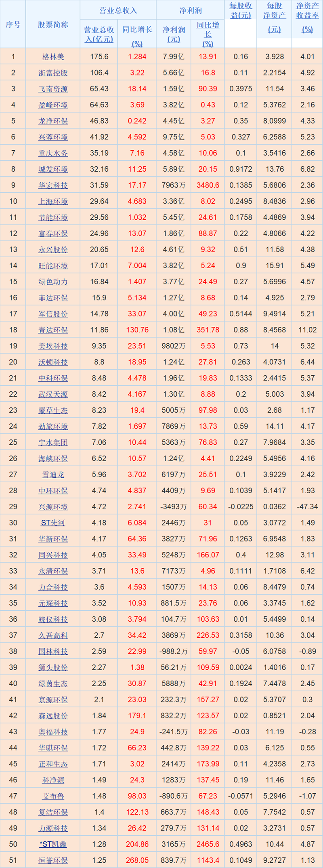Open the 艾布鲁 stock link
The image size is (323, 868).
coord(53,796)
